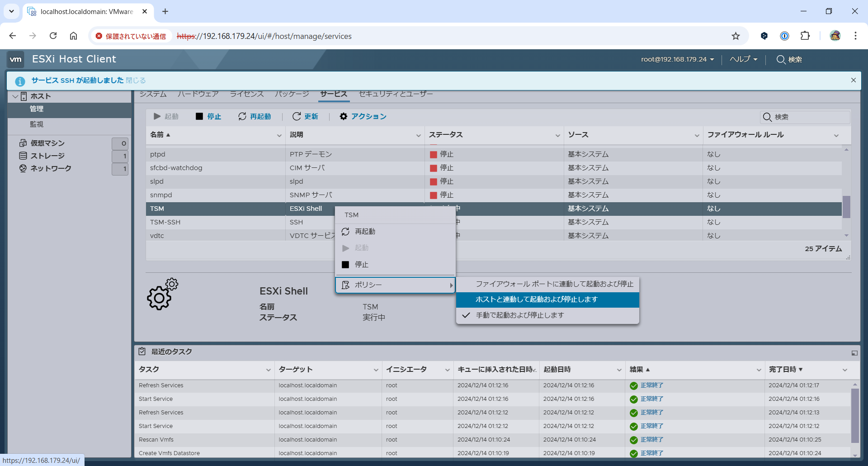Open ネットワーク in the navigator
The width and height of the screenshot is (868, 466).
click(x=51, y=168)
